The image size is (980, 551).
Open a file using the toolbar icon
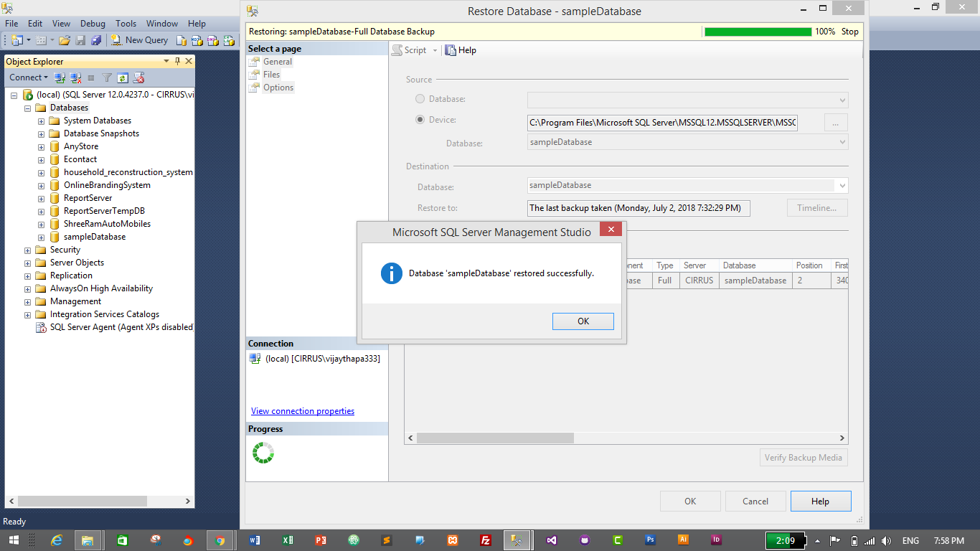pos(63,39)
